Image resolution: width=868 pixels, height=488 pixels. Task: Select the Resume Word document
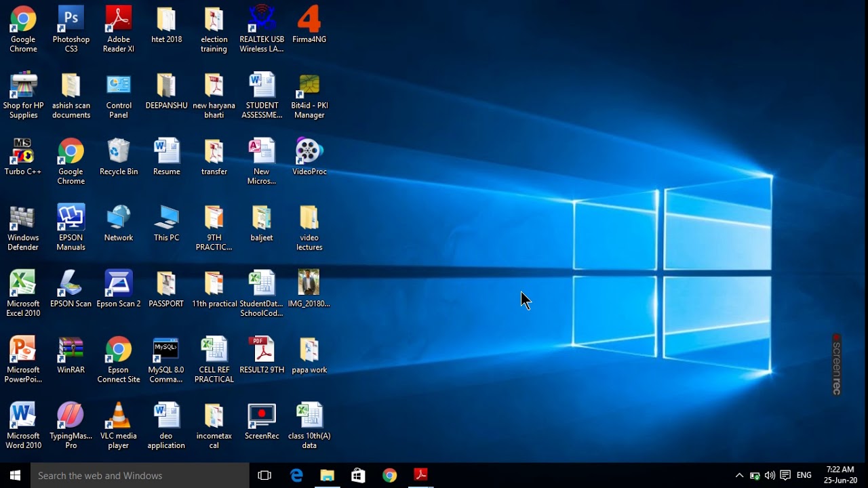coord(166,157)
